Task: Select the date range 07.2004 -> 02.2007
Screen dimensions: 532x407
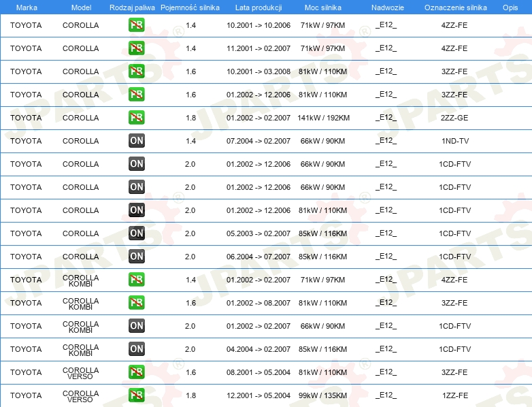Action: (x=259, y=141)
